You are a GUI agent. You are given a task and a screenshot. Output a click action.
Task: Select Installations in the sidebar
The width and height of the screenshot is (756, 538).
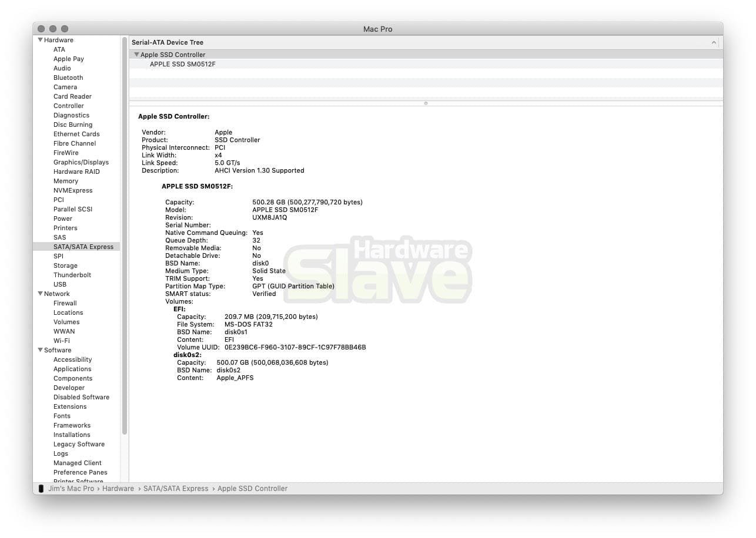click(72, 435)
